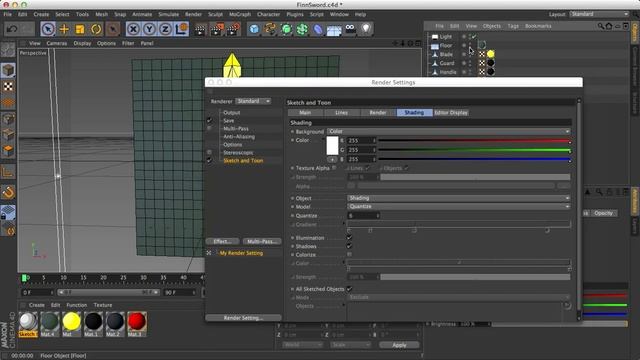Switch to the Render tab
This screenshot has width=640, height=360.
tap(378, 113)
